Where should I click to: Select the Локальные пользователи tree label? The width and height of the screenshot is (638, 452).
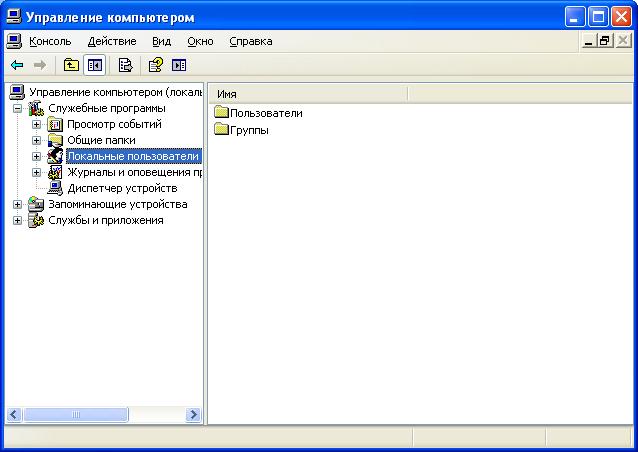click(134, 156)
